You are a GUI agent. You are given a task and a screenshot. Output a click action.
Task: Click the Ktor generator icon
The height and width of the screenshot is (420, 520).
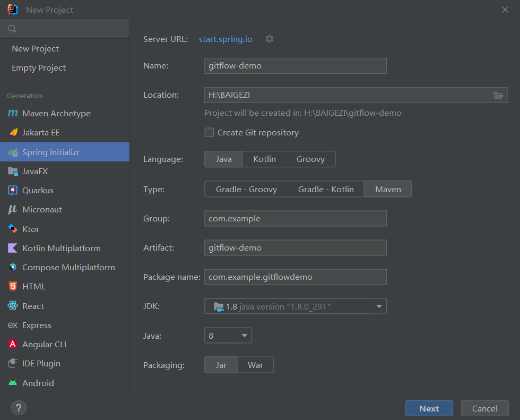click(13, 229)
